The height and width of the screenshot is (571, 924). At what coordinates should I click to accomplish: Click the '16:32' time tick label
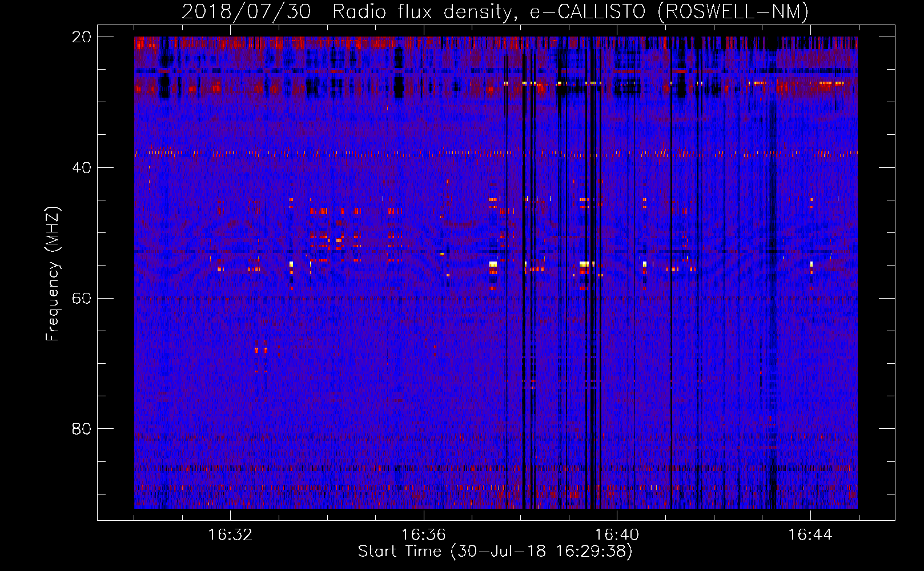coord(230,535)
